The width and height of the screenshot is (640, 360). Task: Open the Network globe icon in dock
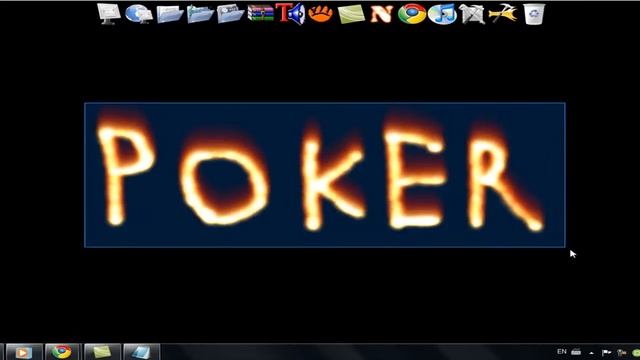(x=139, y=14)
